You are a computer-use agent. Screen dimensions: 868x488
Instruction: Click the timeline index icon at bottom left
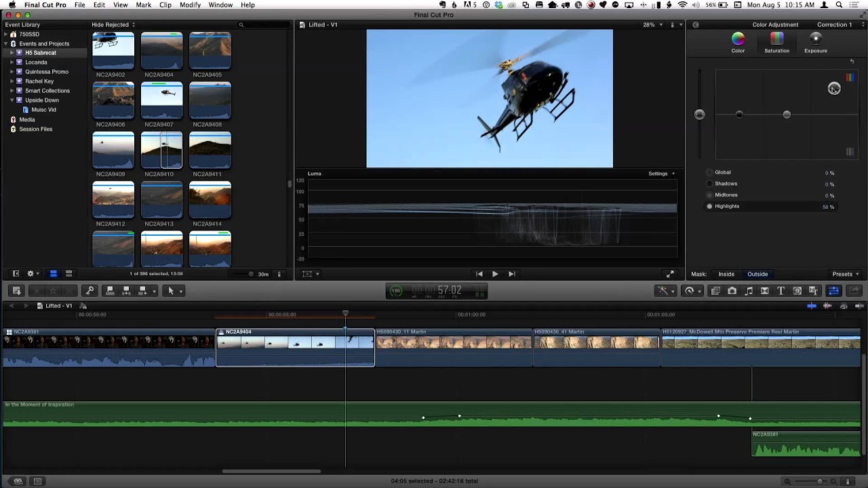pos(37,481)
